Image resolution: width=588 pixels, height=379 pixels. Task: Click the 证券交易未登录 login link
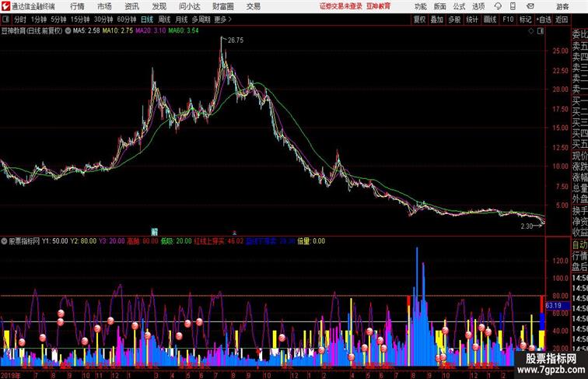341,6
